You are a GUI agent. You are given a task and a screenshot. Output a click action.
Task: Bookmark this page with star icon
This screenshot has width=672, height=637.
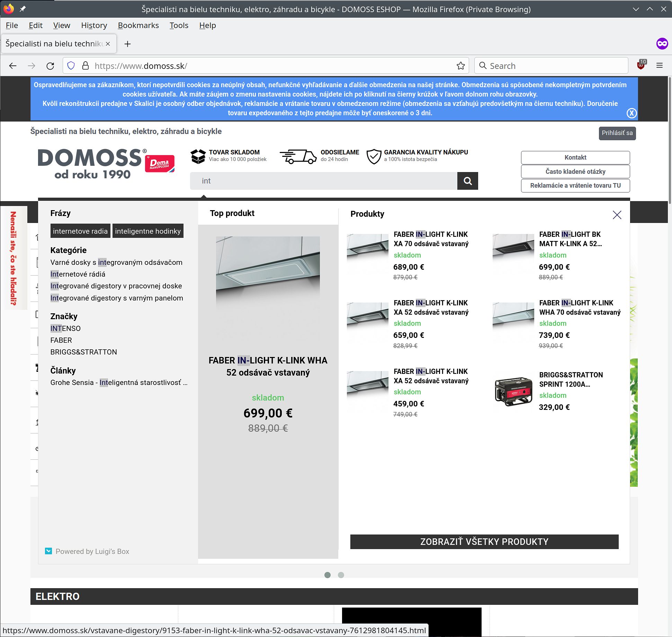[460, 66]
